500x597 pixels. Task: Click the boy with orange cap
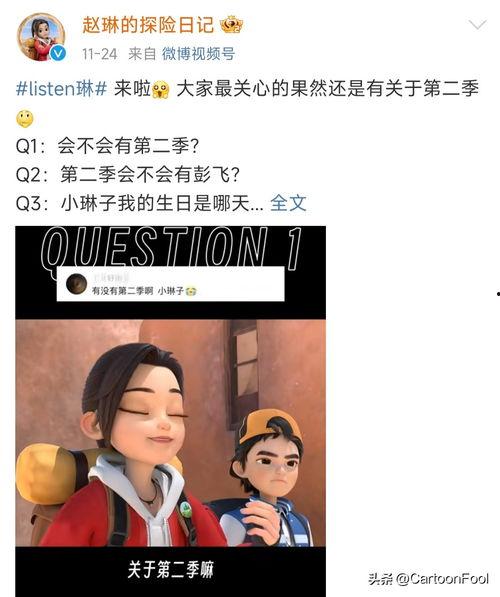click(267, 478)
